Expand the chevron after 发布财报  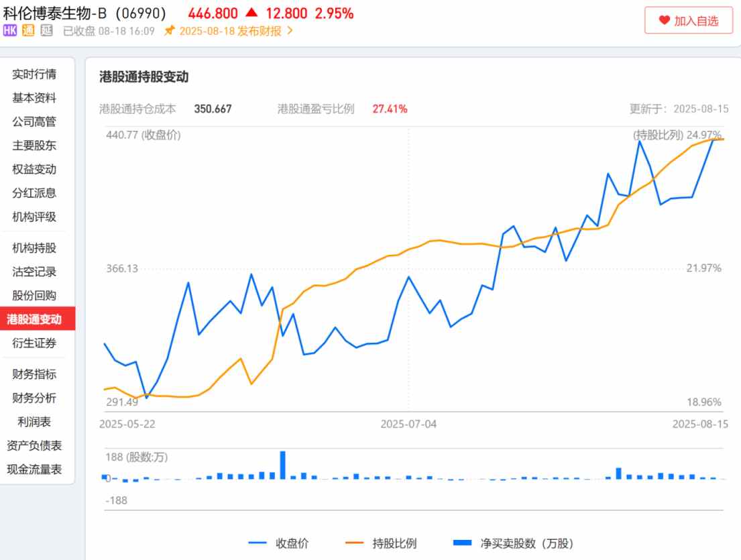290,31
